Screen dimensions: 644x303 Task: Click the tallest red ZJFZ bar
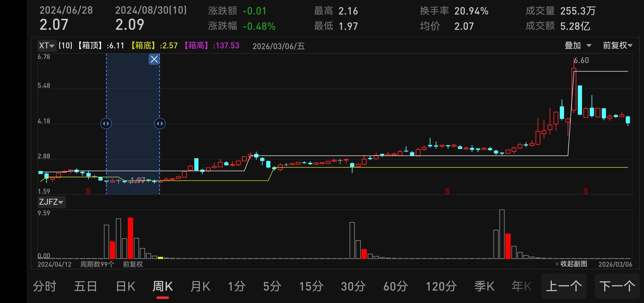130,238
